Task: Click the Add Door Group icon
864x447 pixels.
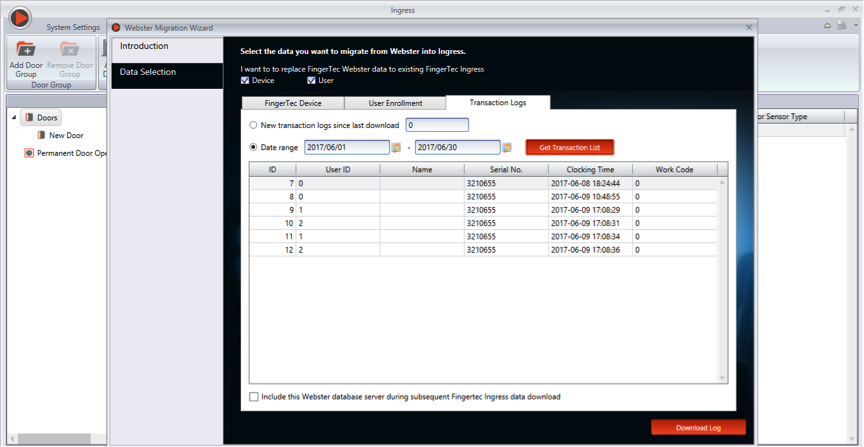Action: pos(26,49)
